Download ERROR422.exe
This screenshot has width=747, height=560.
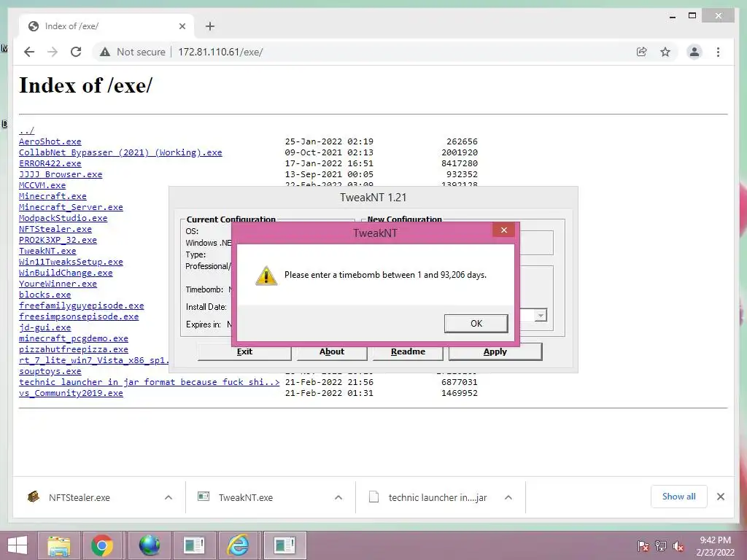point(50,163)
